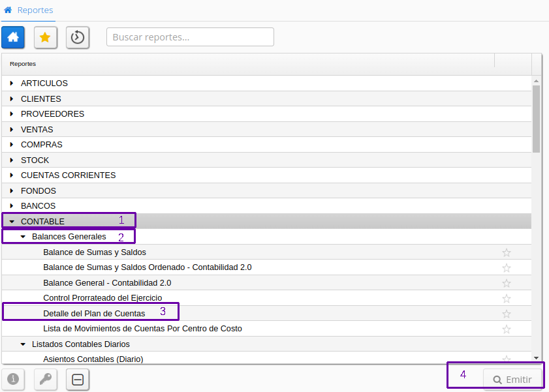Viewport: 549px width, 392px height.
Task: Click the scrollbar down arrow
Action: (x=536, y=357)
